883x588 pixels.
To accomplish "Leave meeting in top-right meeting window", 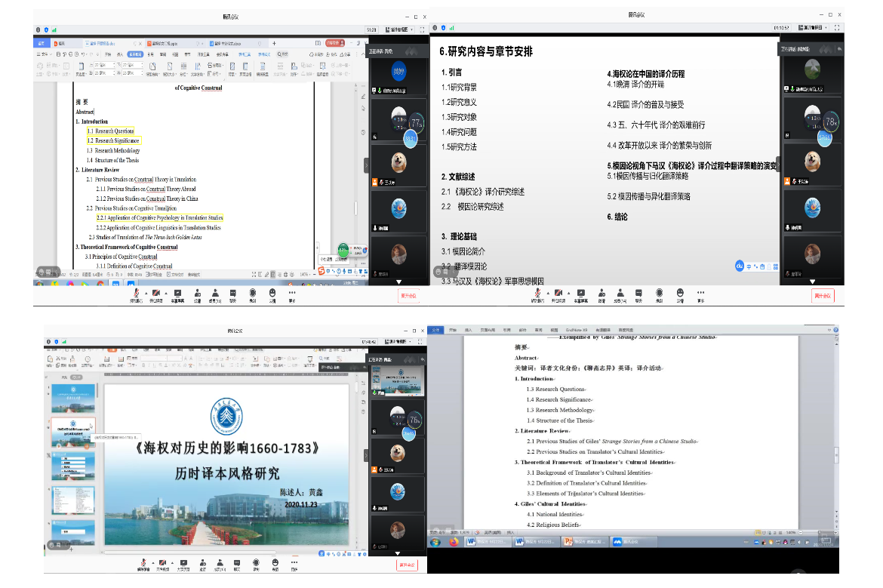I will point(823,296).
